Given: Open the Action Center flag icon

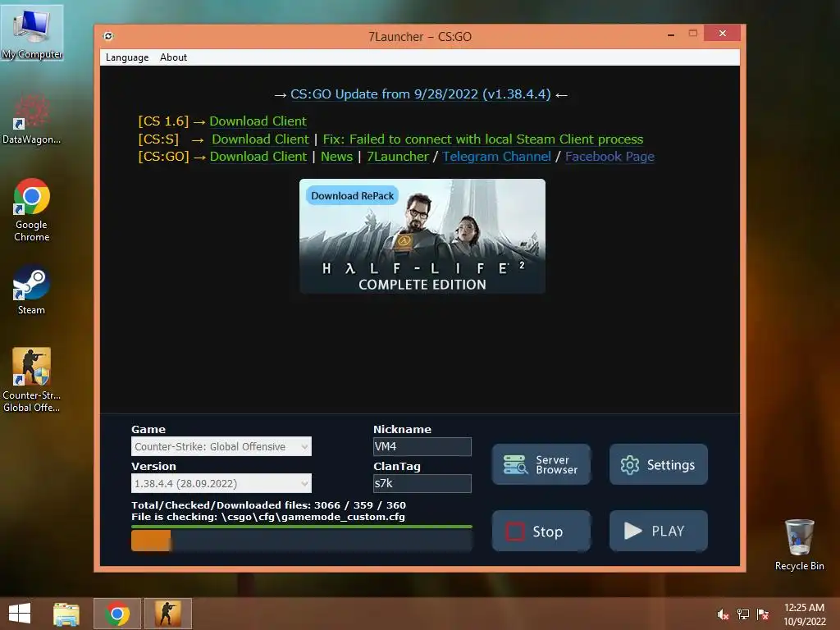Looking at the screenshot, I should pos(763,614).
